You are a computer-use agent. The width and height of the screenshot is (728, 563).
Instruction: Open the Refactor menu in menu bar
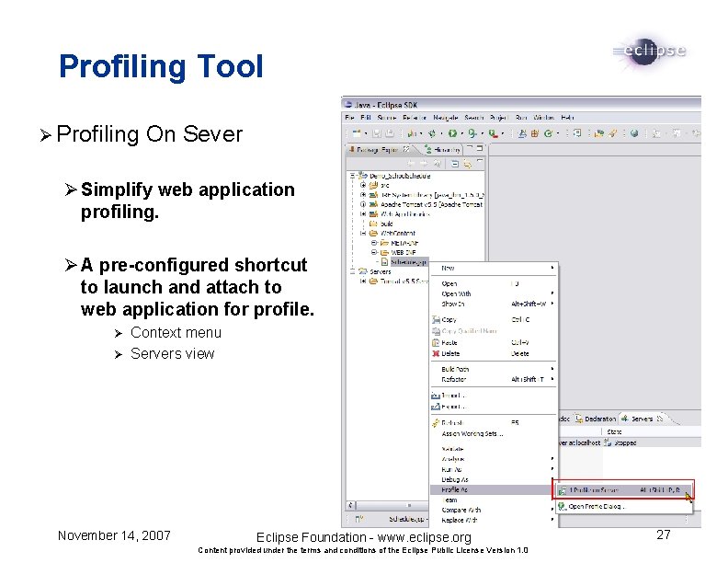tap(415, 118)
